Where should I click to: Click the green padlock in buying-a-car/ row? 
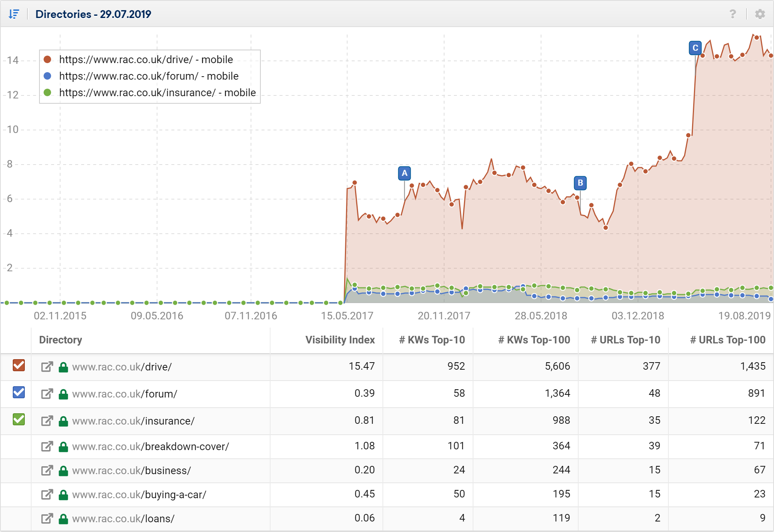63,495
